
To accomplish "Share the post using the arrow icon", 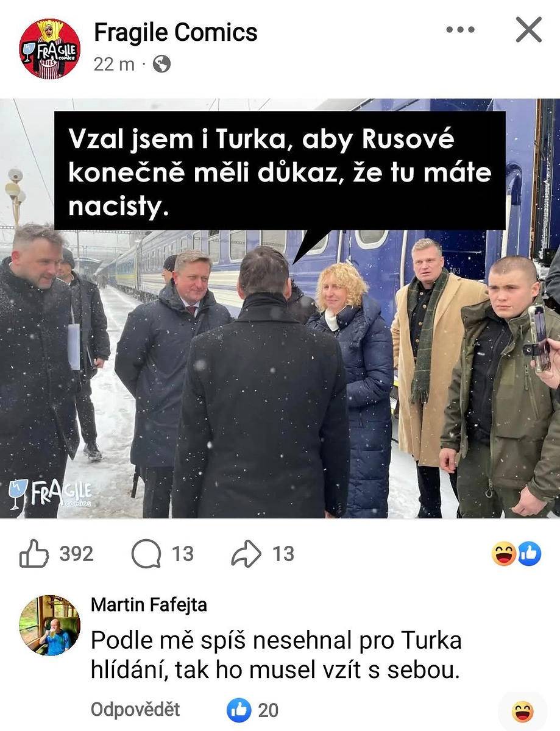I will tap(246, 554).
